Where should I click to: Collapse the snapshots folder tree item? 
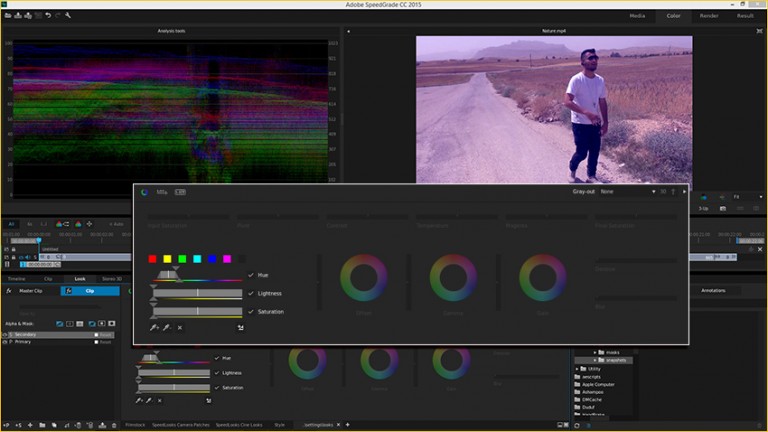(x=596, y=361)
